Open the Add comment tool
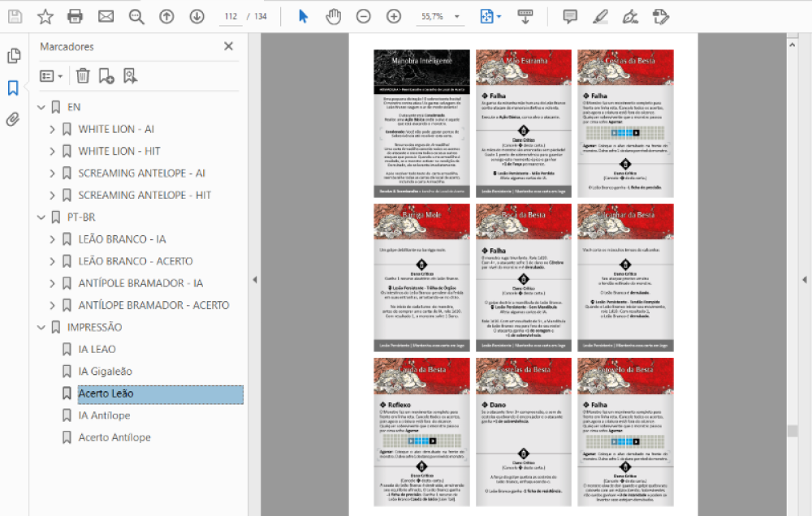The height and width of the screenshot is (516, 812). tap(570, 16)
